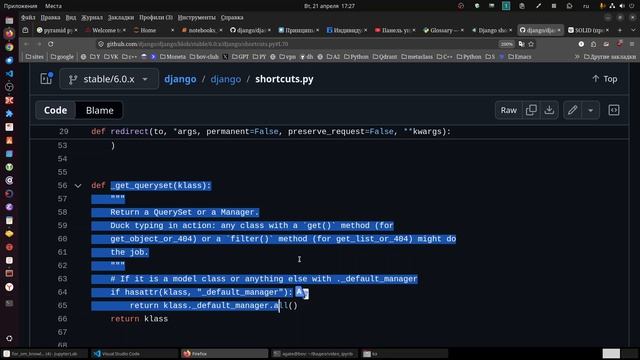Show all tabs list chevron
This screenshot has height=360, width=640.
tap(633, 30)
